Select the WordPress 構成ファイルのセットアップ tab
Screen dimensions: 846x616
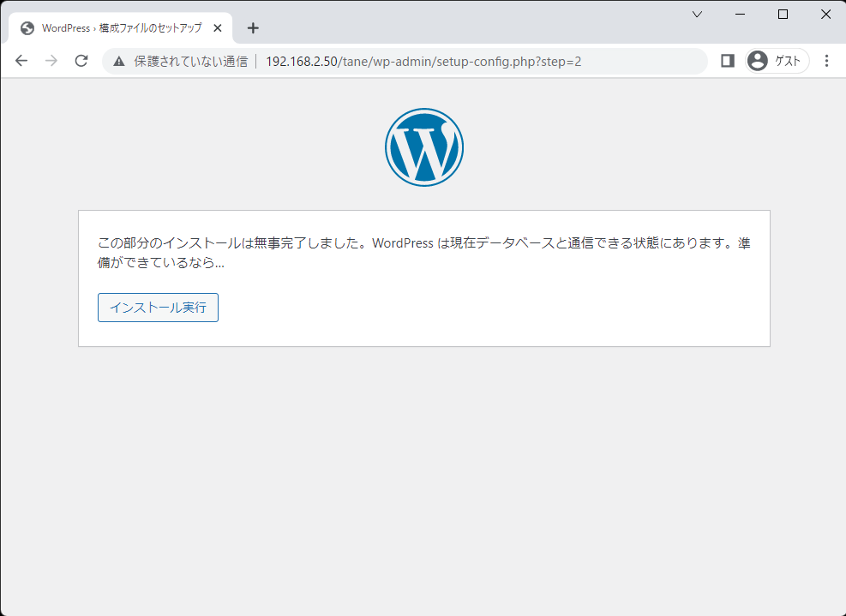tap(121, 28)
